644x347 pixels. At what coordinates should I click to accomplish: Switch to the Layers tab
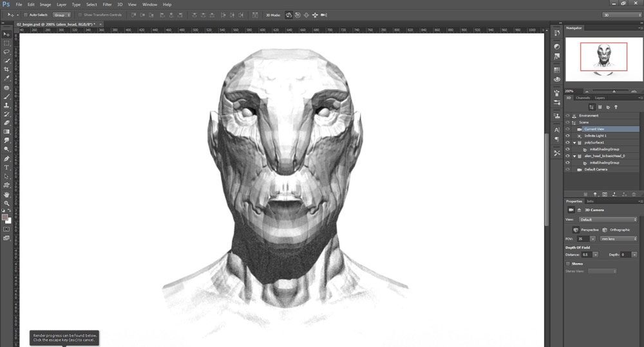coord(600,98)
